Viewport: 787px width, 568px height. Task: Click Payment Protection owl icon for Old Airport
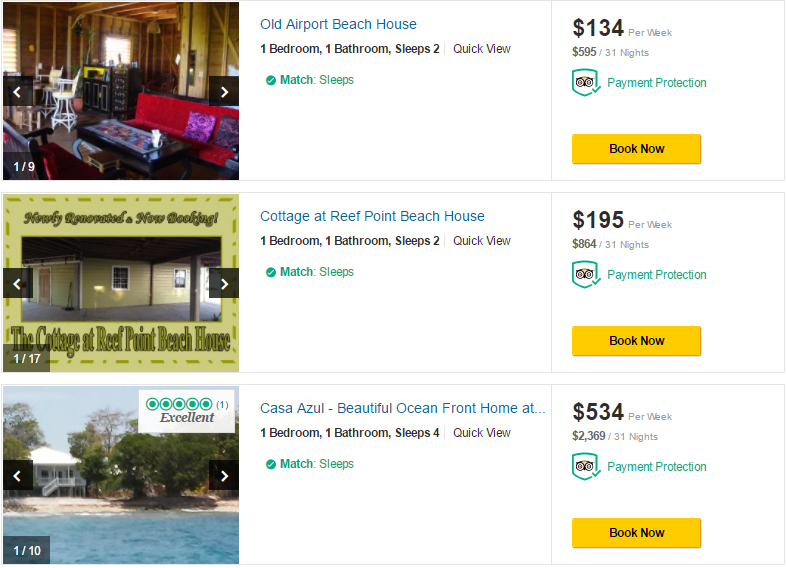585,83
